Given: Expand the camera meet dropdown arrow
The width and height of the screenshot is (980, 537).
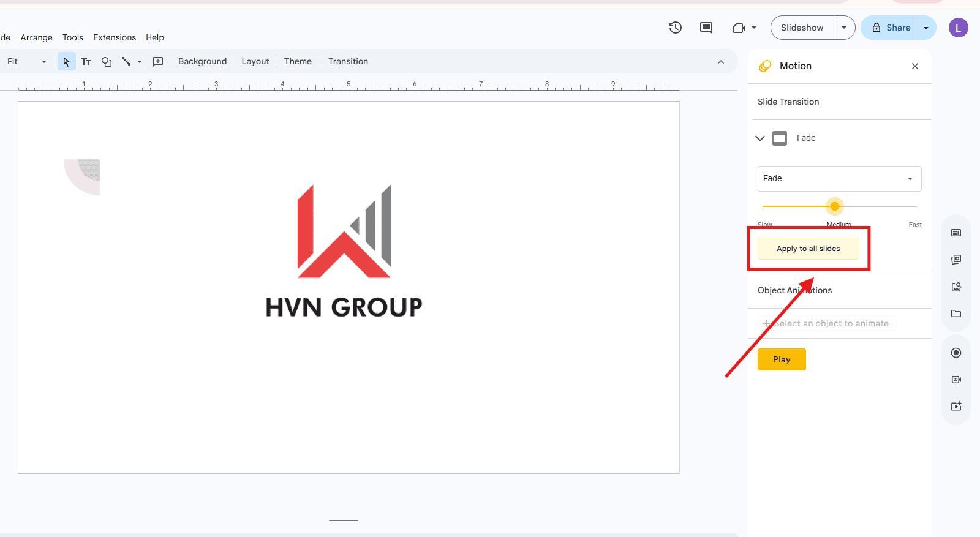Looking at the screenshot, I should tap(754, 28).
